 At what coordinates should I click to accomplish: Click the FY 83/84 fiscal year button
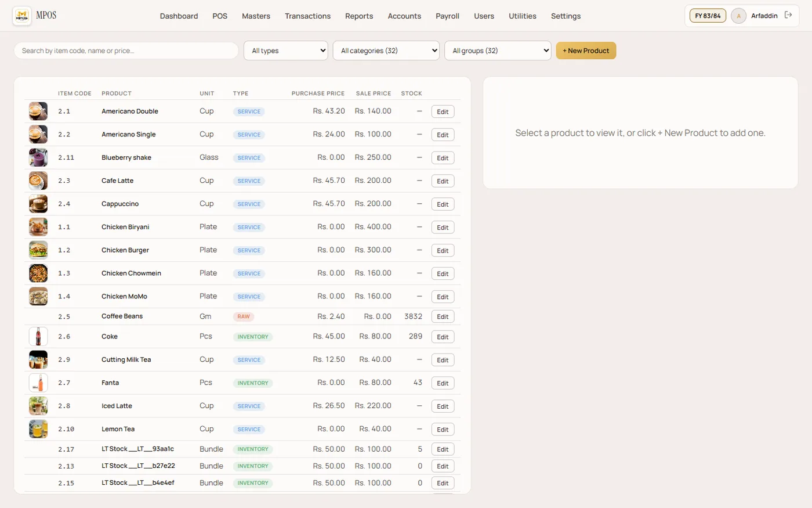(x=708, y=16)
